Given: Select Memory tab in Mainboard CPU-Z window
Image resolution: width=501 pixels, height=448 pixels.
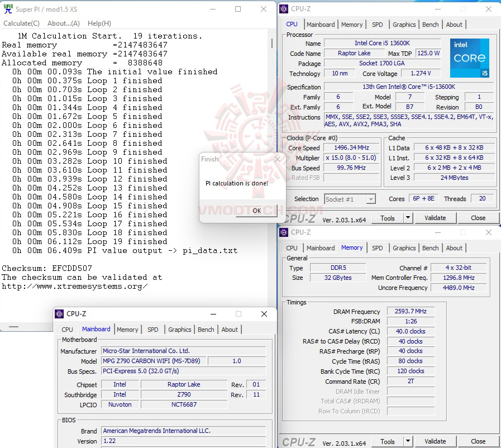Looking at the screenshot, I should (x=127, y=330).
